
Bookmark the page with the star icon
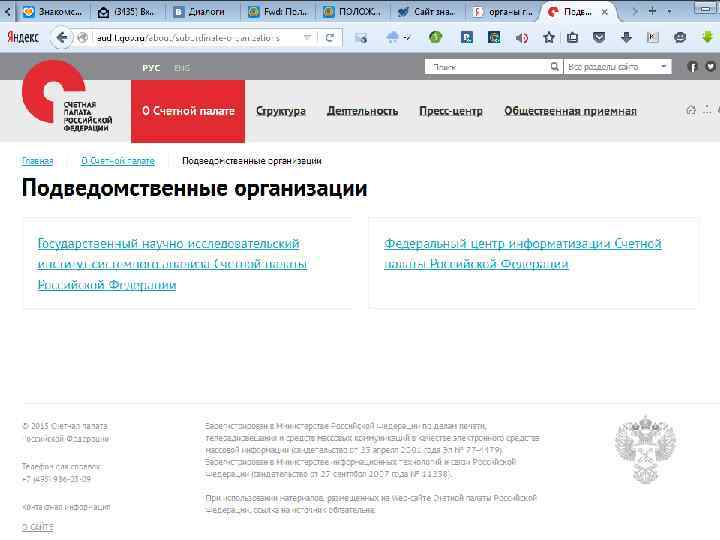coord(549,38)
